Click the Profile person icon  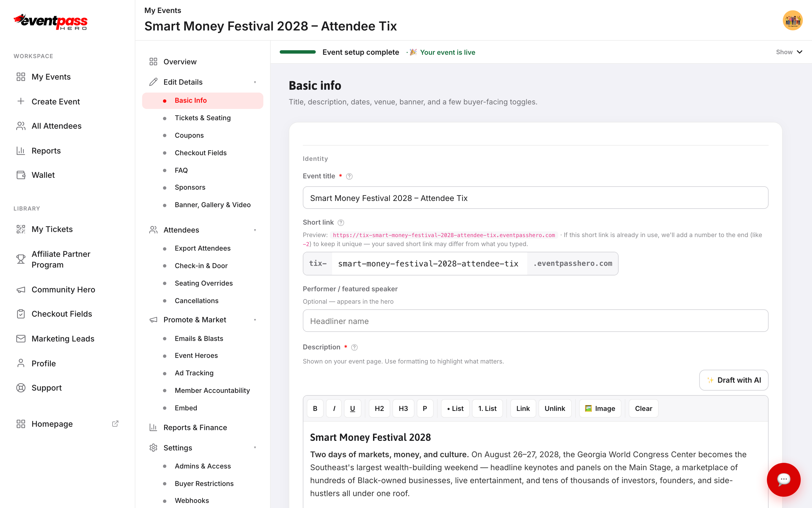[21, 363]
